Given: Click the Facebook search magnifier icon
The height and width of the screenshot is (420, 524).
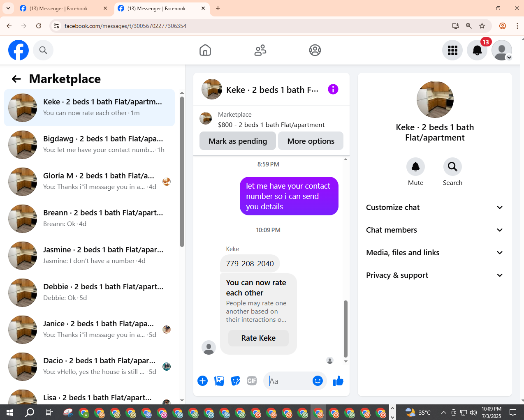Looking at the screenshot, I should 43,50.
